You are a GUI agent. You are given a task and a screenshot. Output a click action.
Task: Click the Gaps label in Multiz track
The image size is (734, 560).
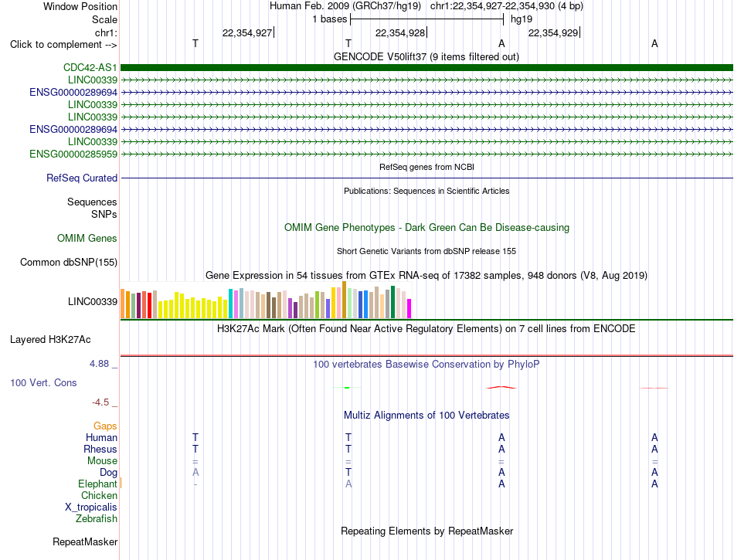click(105, 426)
